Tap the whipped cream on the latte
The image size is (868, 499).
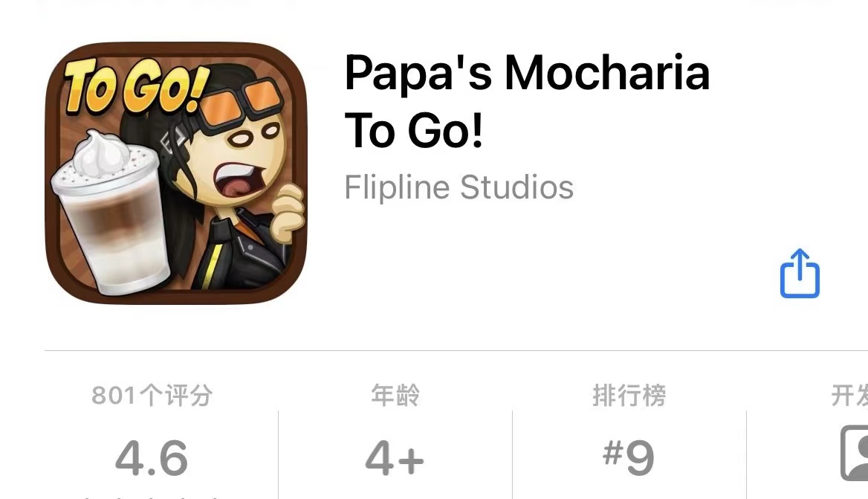100,152
